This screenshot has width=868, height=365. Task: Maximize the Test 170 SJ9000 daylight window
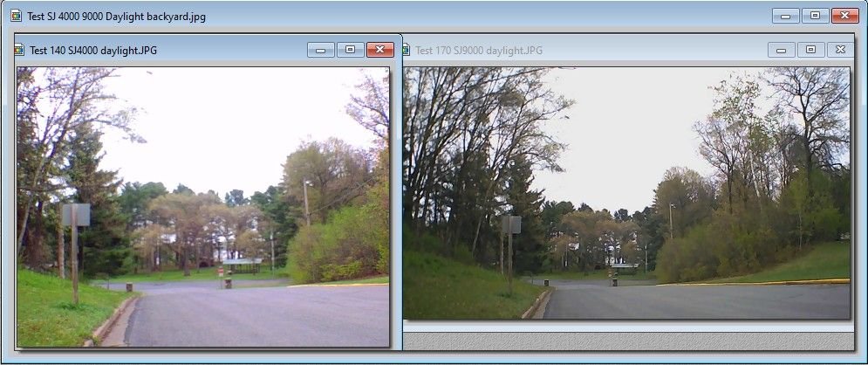[810, 50]
